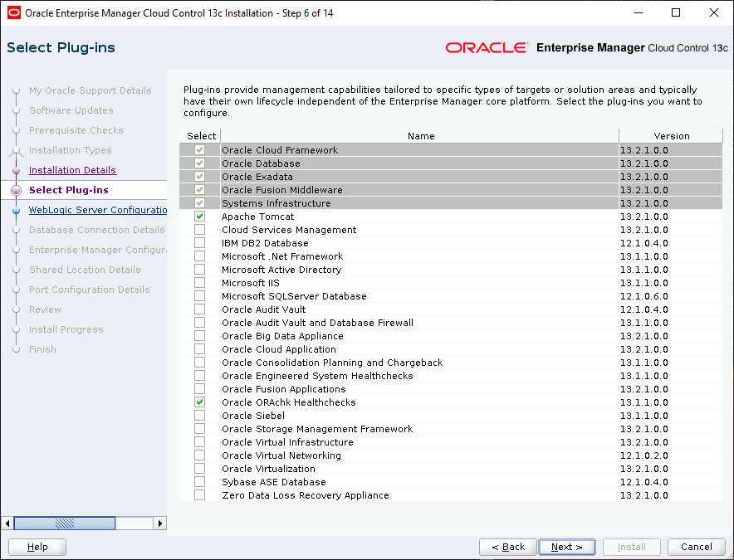This screenshot has height=560, width=734.
Task: Open the Installation Details step link
Action: click(72, 170)
